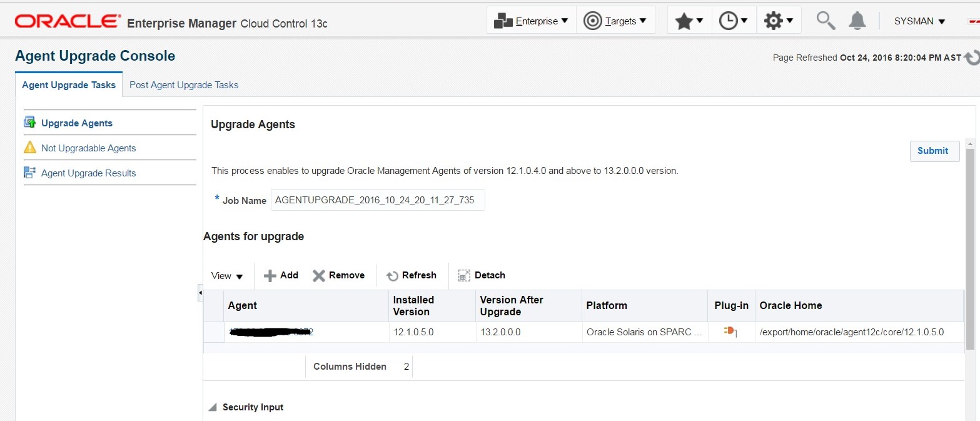Focus the Job Name input field
980x421 pixels.
[378, 200]
